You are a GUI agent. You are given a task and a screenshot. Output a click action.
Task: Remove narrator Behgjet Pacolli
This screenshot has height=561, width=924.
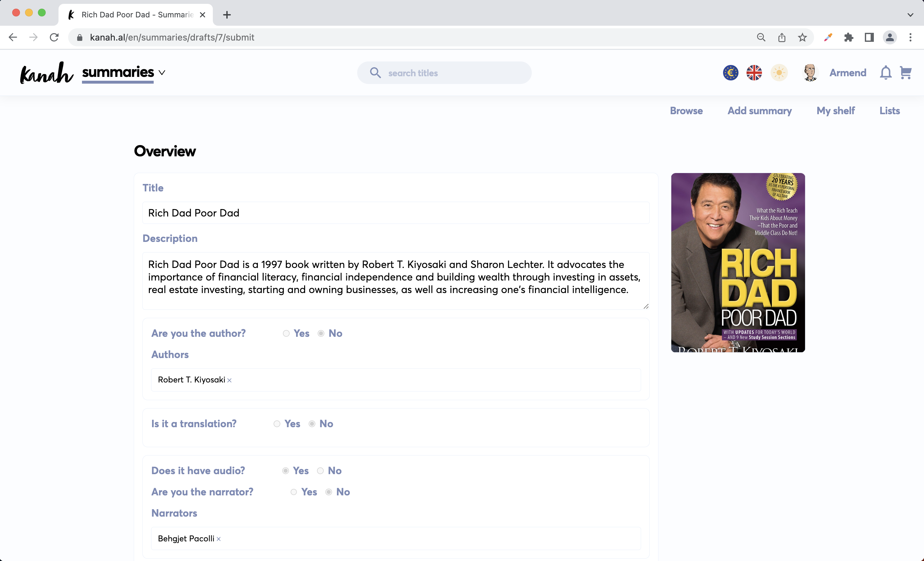point(219,539)
